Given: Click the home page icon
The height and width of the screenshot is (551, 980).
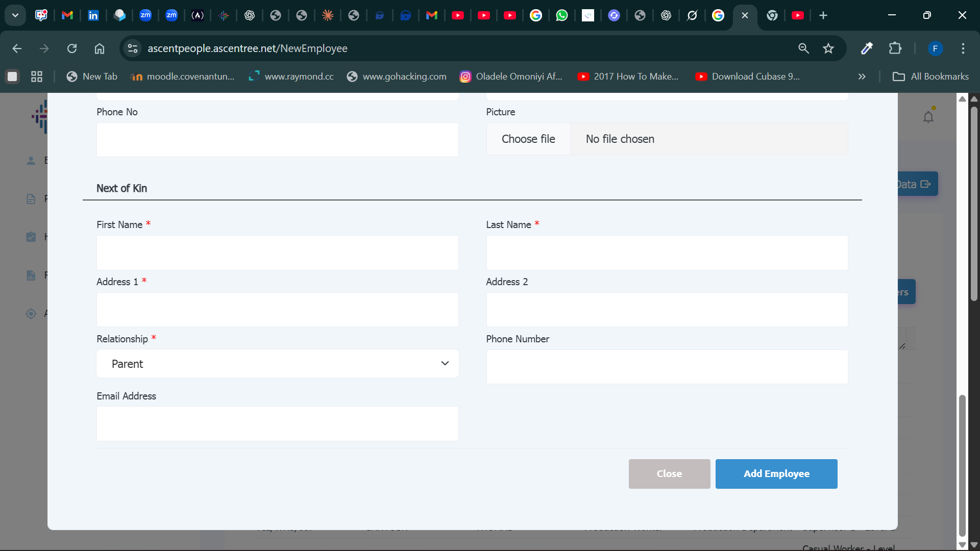Looking at the screenshot, I should pos(100,48).
